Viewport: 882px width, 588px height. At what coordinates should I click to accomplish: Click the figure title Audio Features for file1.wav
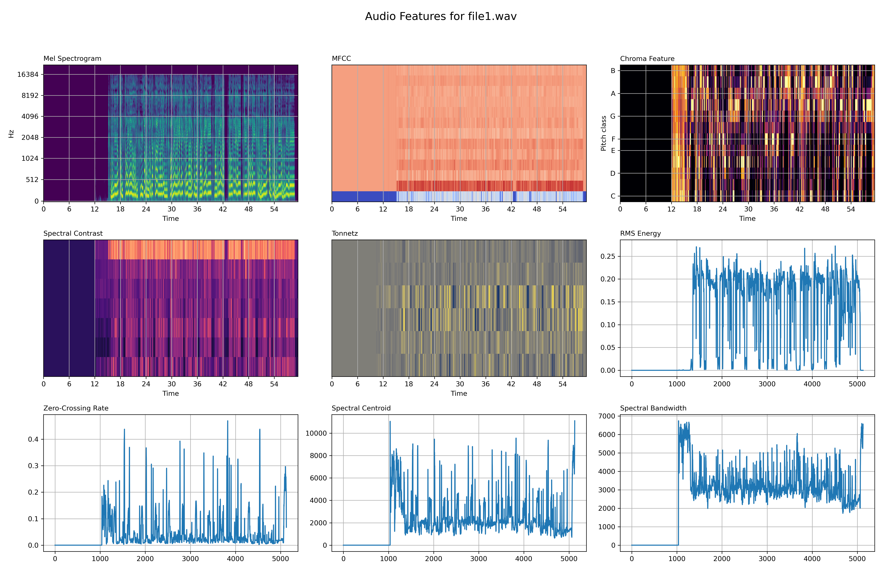coord(441,16)
